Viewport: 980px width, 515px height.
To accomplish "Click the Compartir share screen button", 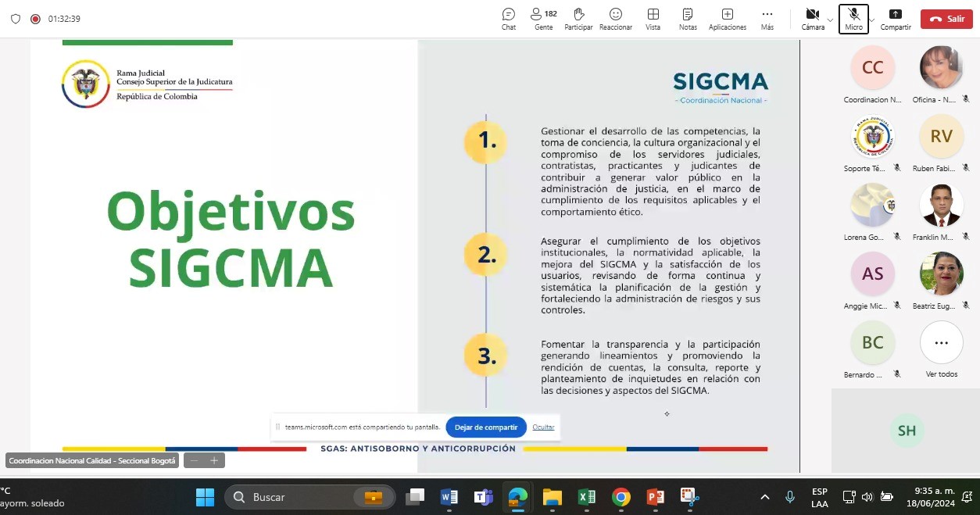I will click(x=896, y=20).
